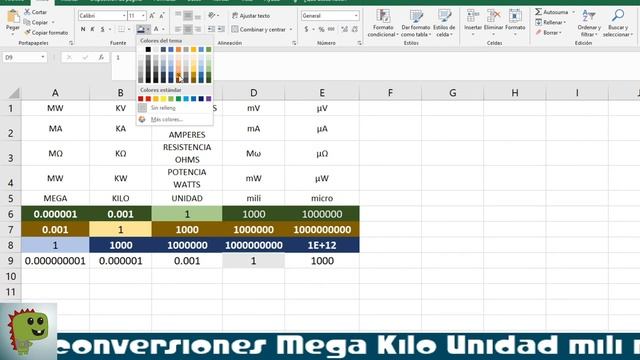Click decrease decimal places icon
The width and height of the screenshot is (640, 360).
coord(355,29)
